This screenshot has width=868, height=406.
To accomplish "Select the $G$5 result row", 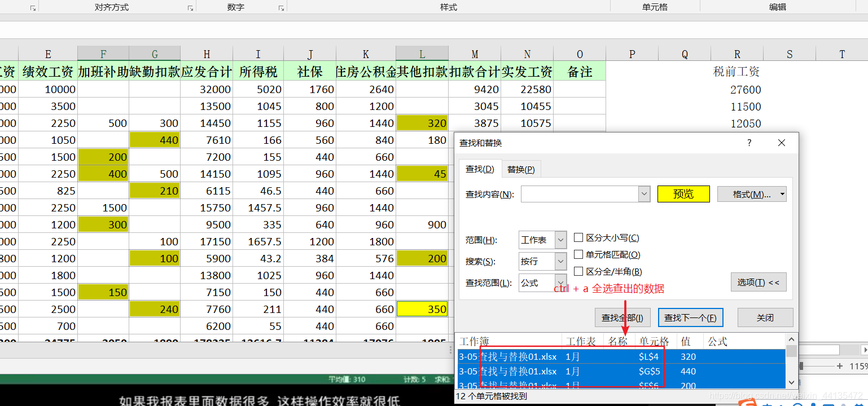I will click(x=621, y=371).
